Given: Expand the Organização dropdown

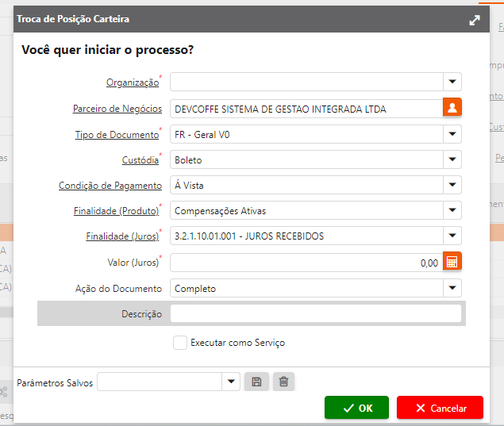Looking at the screenshot, I should click(x=452, y=82).
